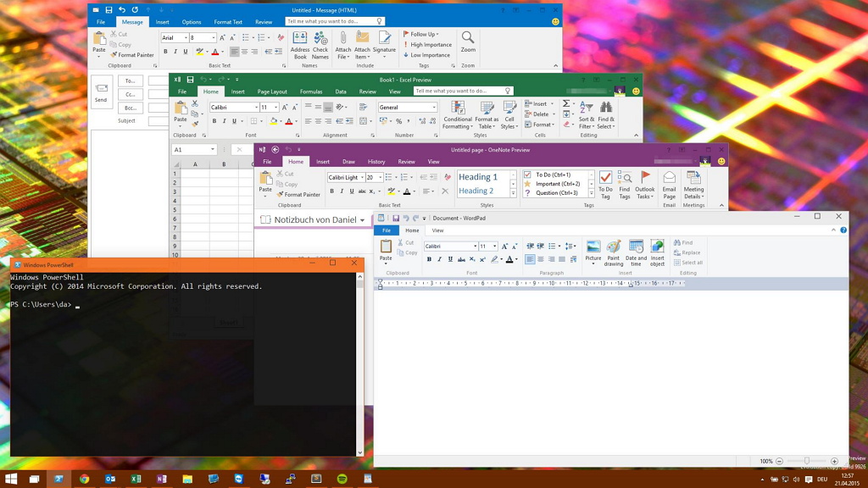Open Attach File menu in Outlook

(x=342, y=45)
